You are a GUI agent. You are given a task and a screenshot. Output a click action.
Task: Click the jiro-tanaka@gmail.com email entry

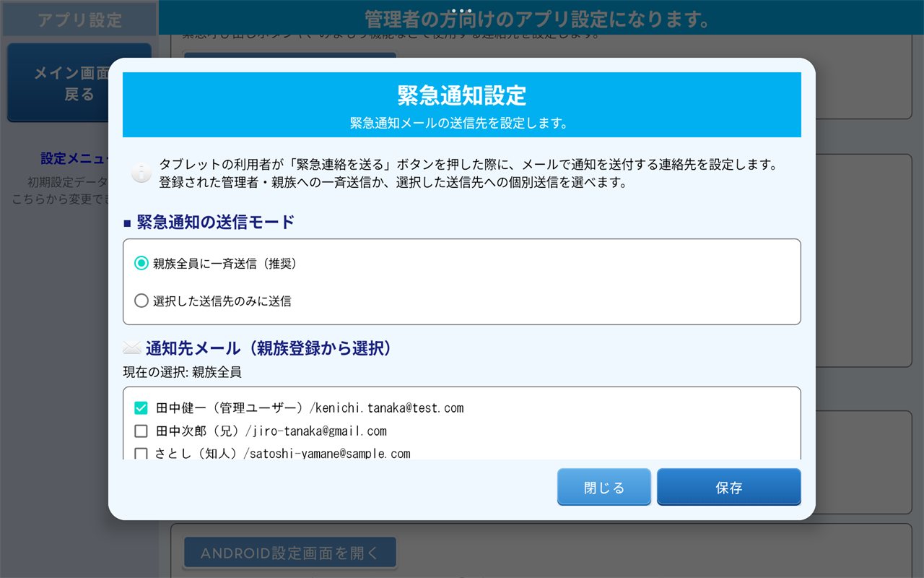(x=319, y=431)
